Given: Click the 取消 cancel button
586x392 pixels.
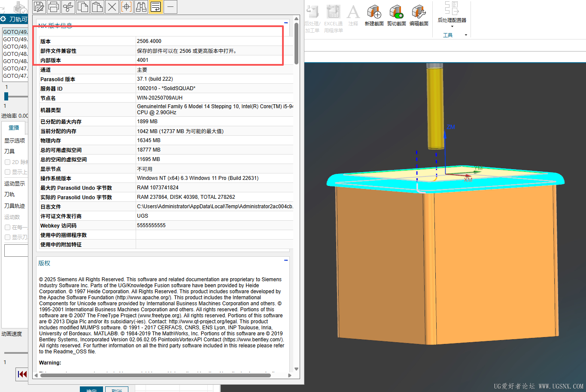Looking at the screenshot, I should click(116, 390).
